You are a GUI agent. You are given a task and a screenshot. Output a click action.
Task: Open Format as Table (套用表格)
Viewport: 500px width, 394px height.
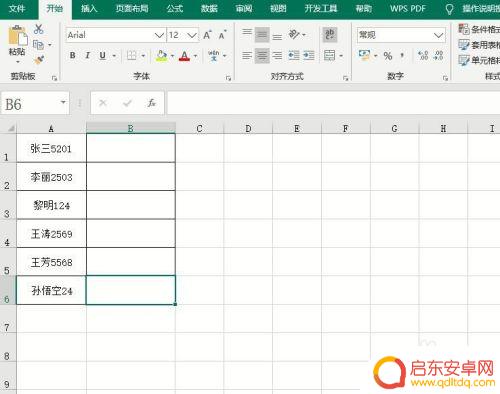coord(479,45)
